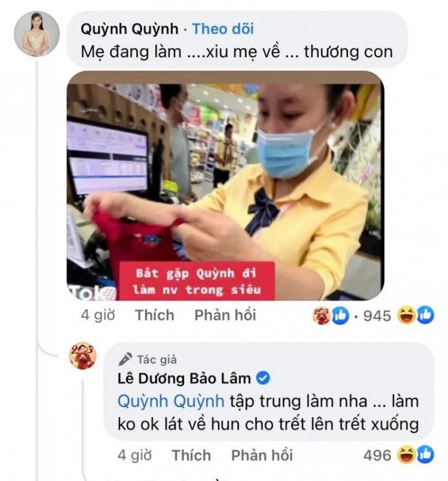Click the avatar reaction icon before the 945 count
This screenshot has height=481, width=448.
click(322, 315)
